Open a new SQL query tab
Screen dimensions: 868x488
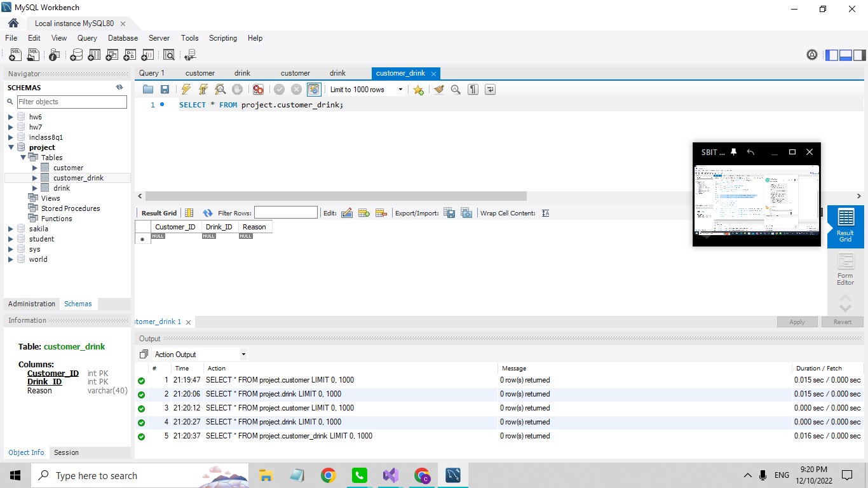pos(15,55)
